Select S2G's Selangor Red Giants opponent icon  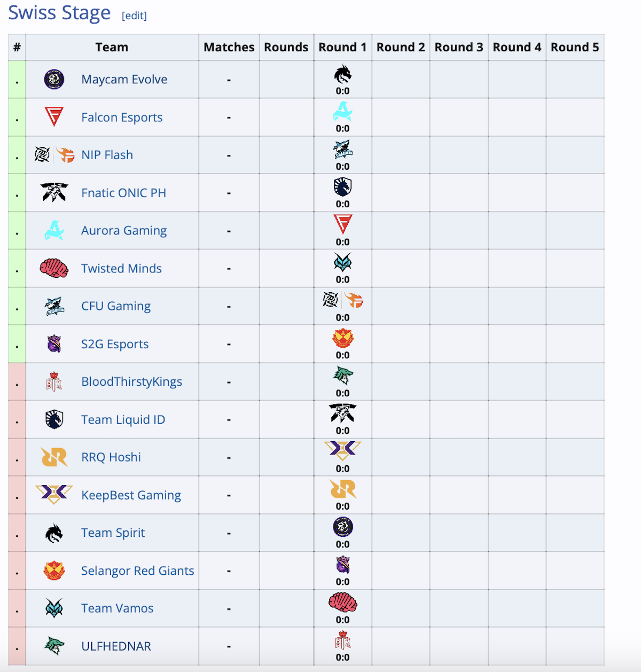[x=342, y=339]
